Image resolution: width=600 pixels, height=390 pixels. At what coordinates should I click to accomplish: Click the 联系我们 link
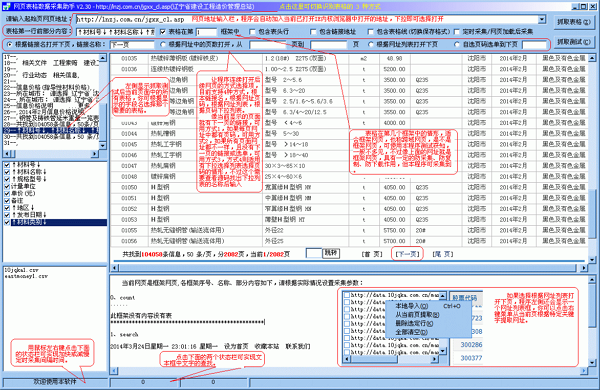(298, 346)
